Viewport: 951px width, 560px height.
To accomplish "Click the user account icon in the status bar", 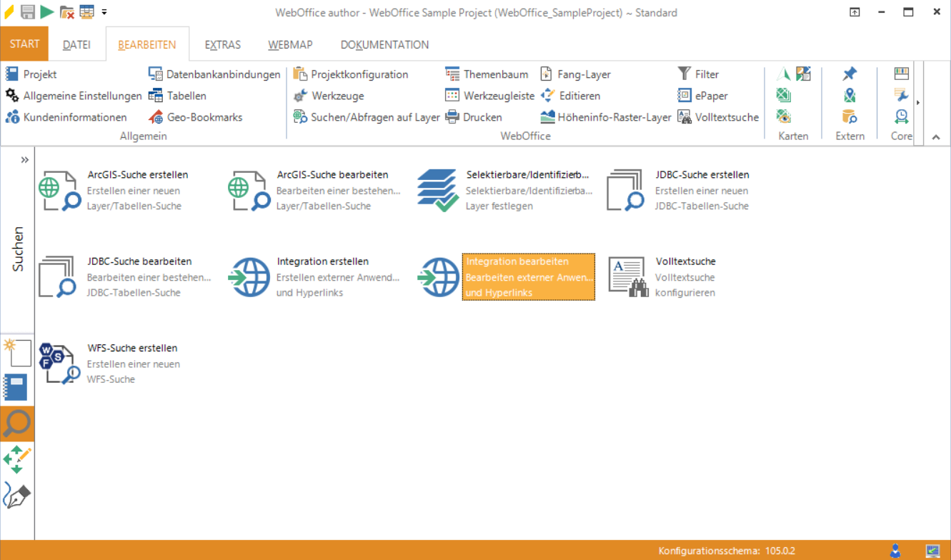I will point(894,550).
